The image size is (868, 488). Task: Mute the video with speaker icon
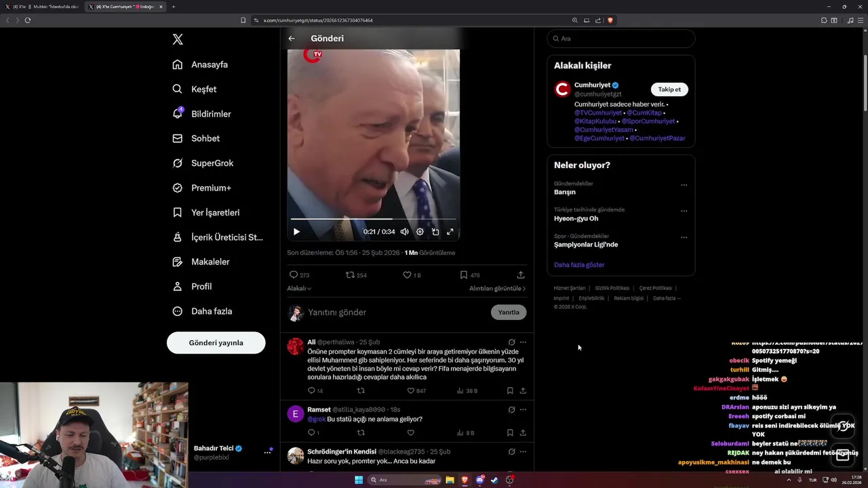coord(405,232)
